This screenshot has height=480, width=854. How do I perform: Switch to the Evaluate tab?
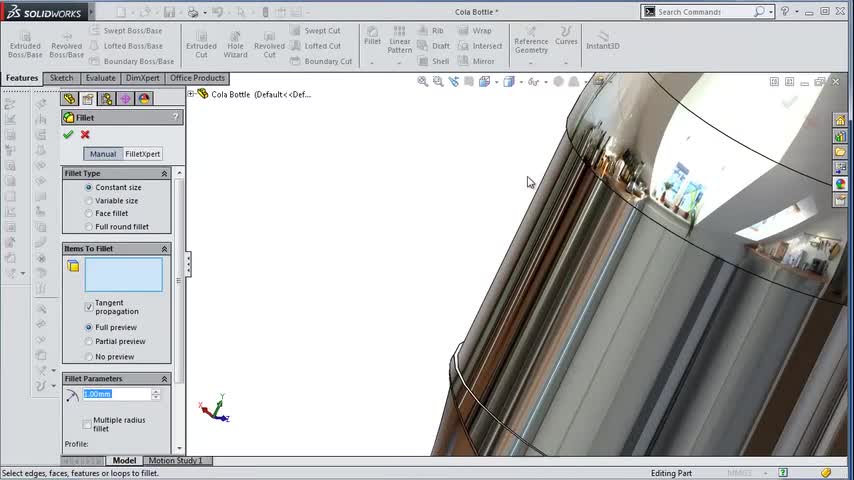click(101, 78)
